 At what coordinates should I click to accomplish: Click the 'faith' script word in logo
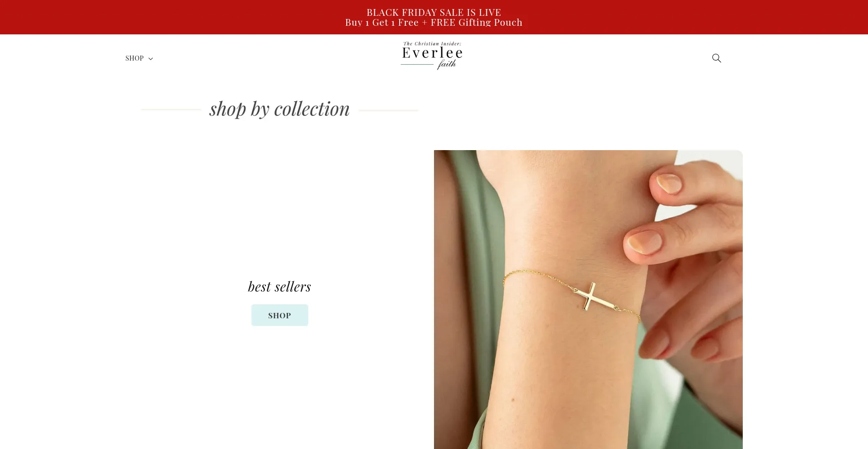(447, 64)
